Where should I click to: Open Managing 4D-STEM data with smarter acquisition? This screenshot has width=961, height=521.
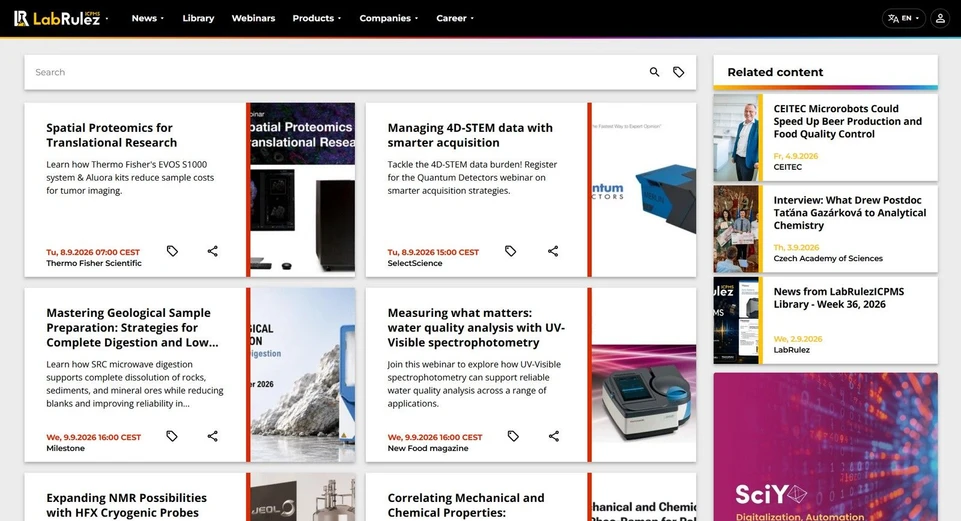pyautogui.click(x=470, y=135)
